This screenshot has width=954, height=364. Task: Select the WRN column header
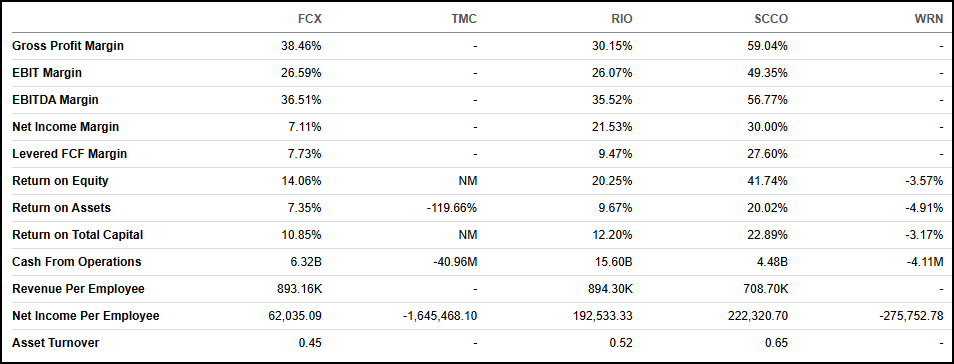point(930,19)
